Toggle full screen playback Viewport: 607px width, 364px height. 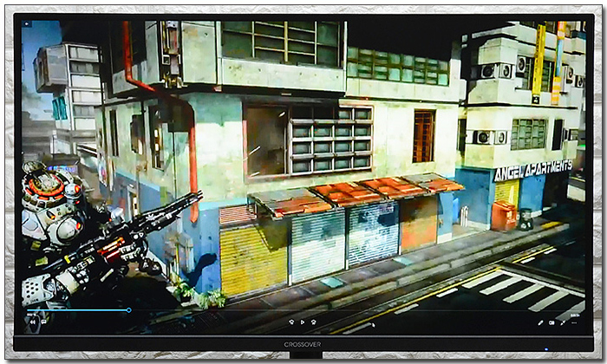[563, 322]
